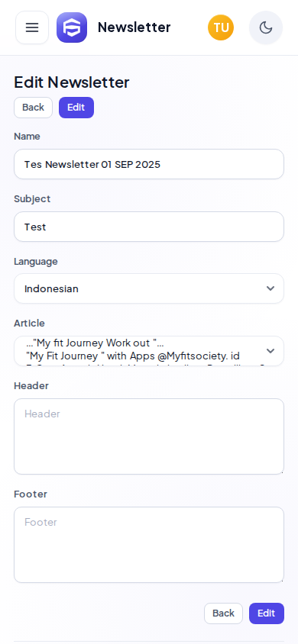
Task: Open the TU user avatar menu
Action: point(221,27)
